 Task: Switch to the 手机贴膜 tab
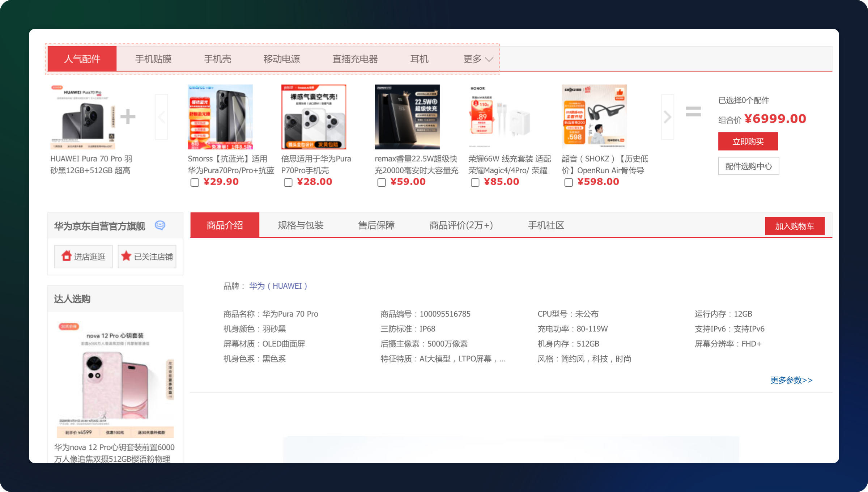pos(153,59)
